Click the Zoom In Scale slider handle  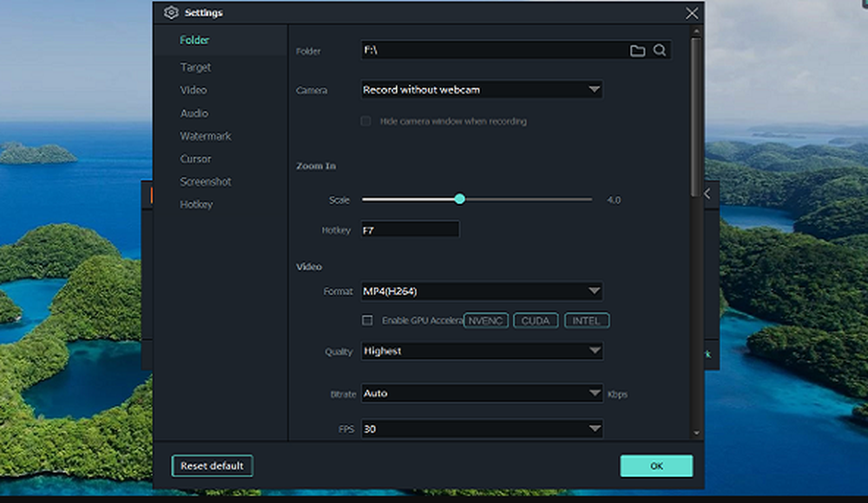coord(460,199)
